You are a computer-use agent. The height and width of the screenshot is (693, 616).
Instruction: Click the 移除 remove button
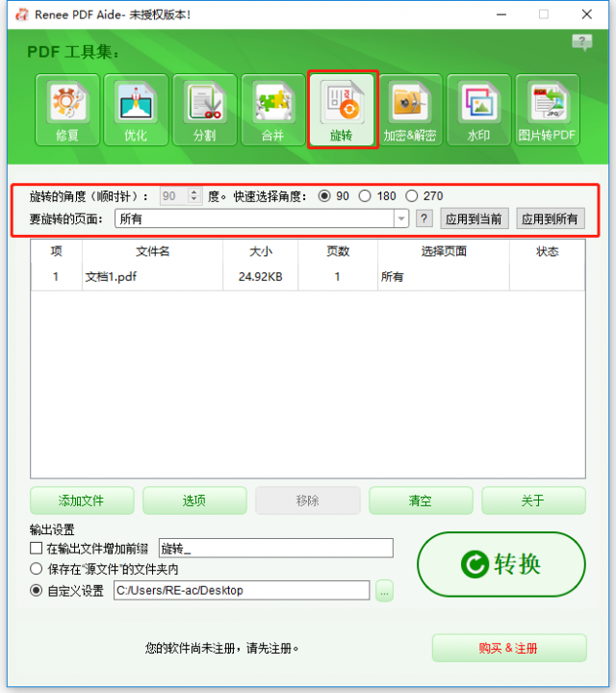[x=308, y=500]
